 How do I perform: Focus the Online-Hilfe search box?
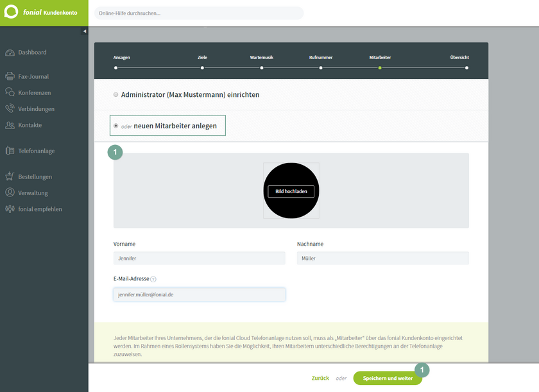pyautogui.click(x=199, y=13)
